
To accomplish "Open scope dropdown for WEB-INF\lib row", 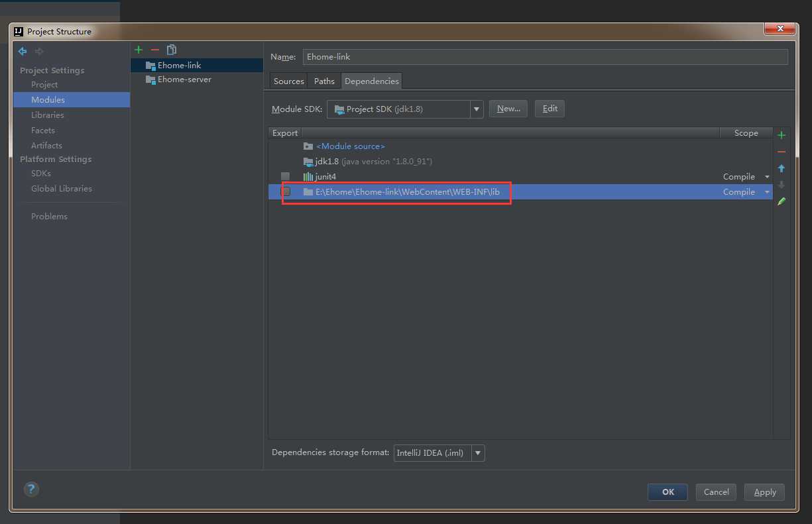I will [x=767, y=192].
